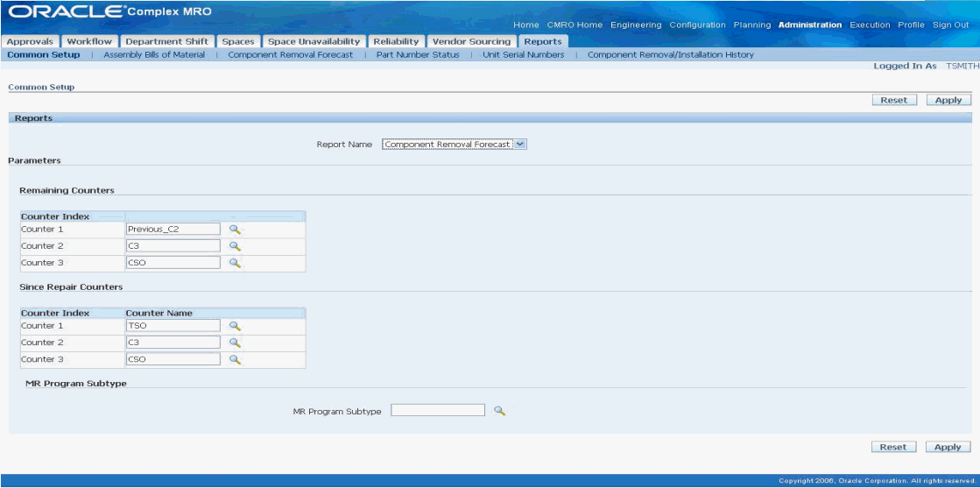Go to CMRO Home link
The width and height of the screenshot is (980, 488).
click(x=575, y=25)
